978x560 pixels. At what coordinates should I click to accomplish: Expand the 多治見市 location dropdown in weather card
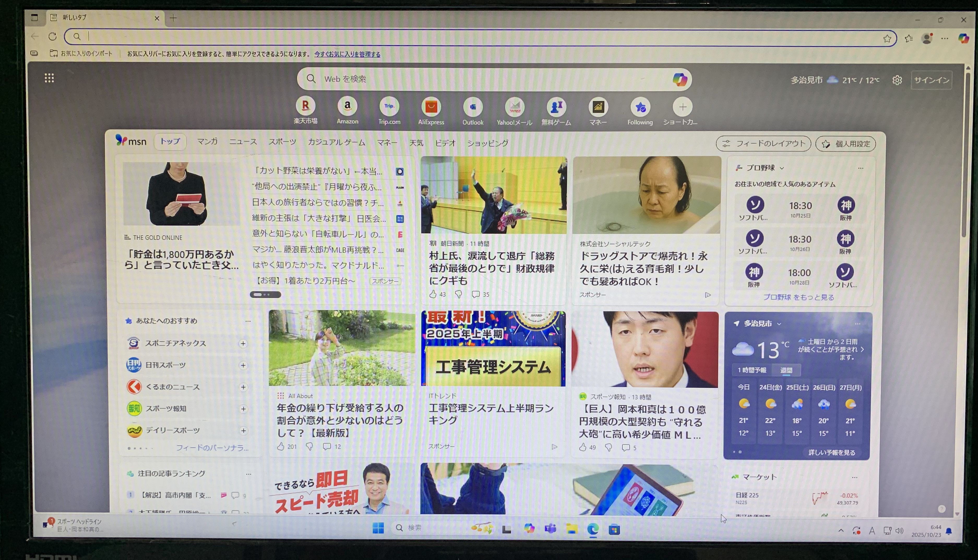(x=779, y=324)
